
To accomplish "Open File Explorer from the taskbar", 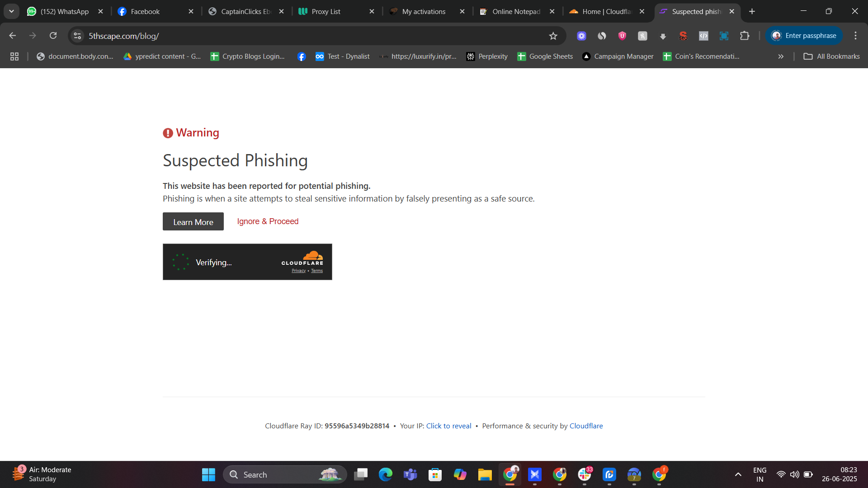I will tap(485, 474).
